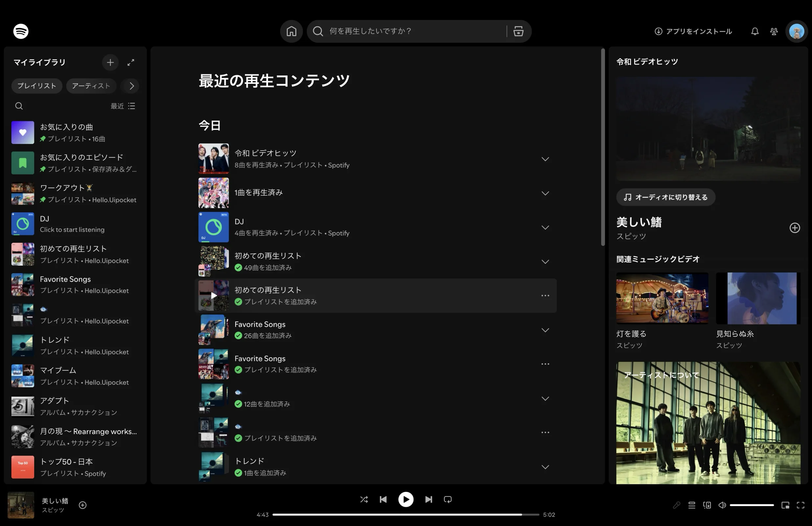Skip to the next track

tap(429, 500)
